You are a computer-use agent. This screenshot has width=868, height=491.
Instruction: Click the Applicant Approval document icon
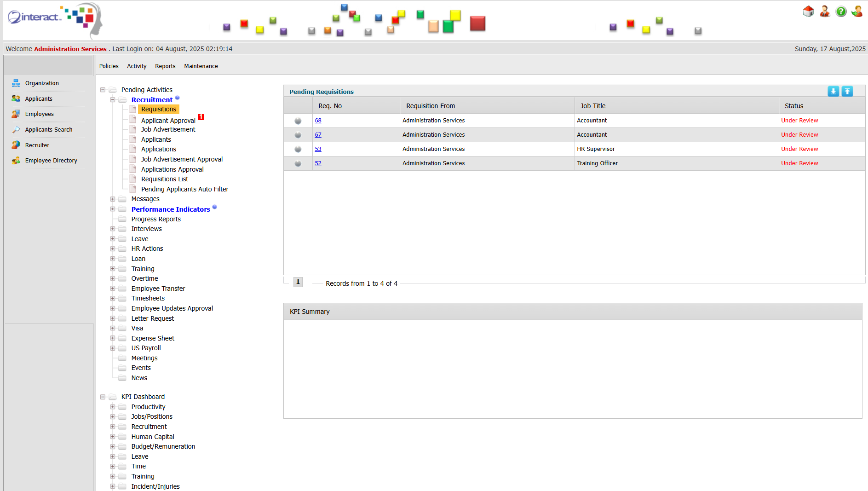click(133, 120)
